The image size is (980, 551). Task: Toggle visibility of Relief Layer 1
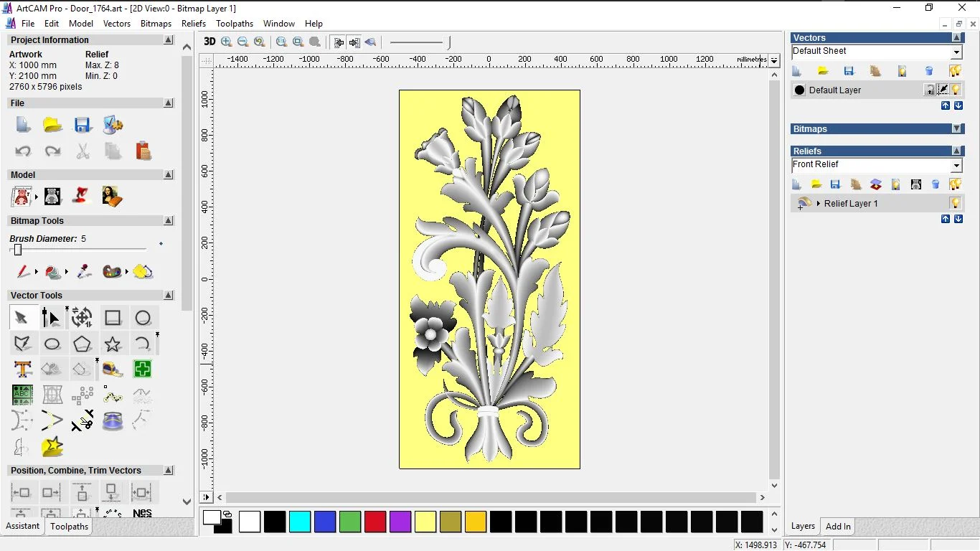(x=955, y=203)
